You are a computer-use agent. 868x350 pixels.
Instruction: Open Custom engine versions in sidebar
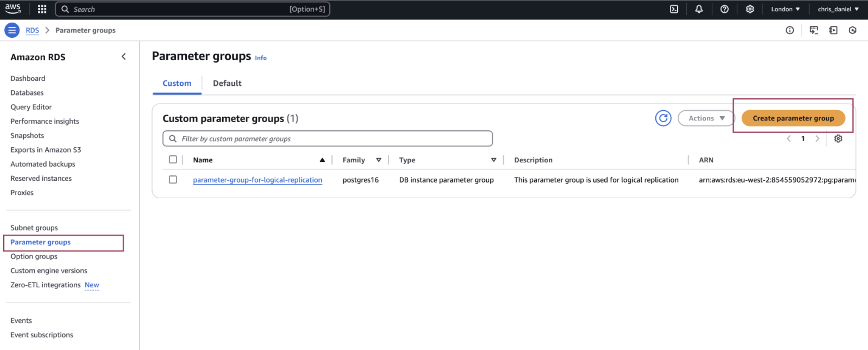[49, 271]
